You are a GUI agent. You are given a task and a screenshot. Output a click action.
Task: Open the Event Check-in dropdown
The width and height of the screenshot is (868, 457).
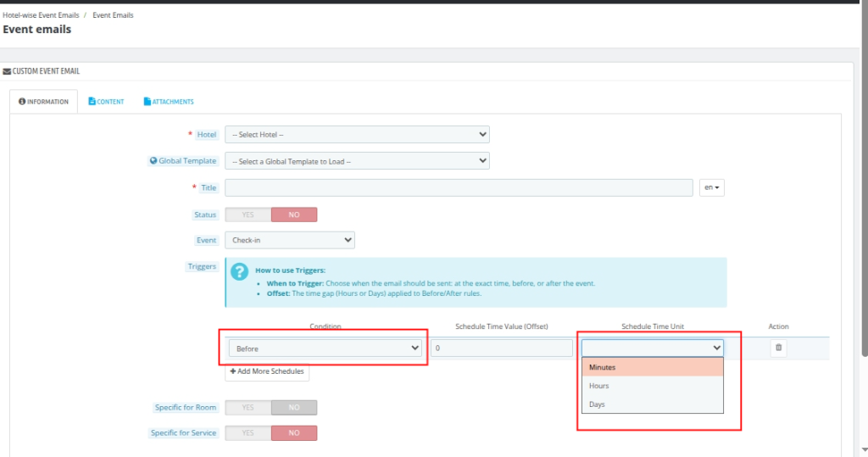pos(289,240)
